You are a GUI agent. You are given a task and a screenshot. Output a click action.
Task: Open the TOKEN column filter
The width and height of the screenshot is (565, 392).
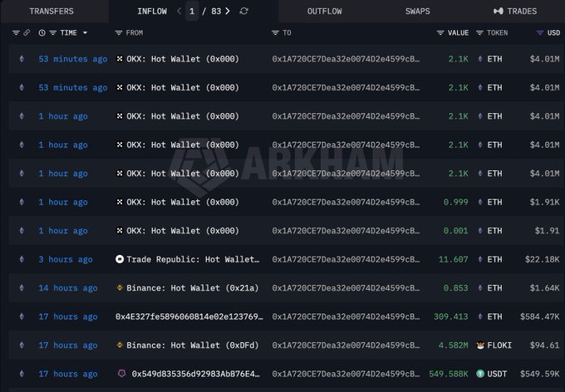pos(479,32)
